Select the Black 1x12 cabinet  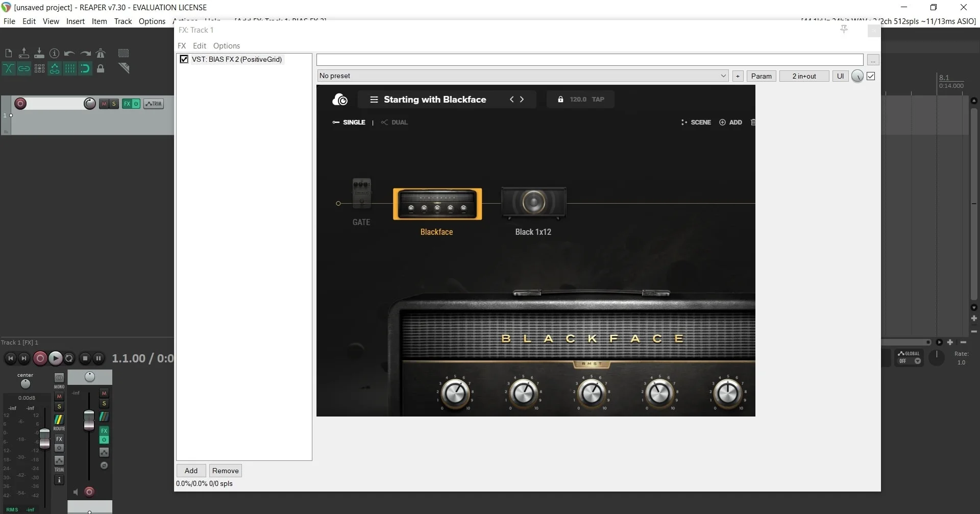tap(533, 204)
